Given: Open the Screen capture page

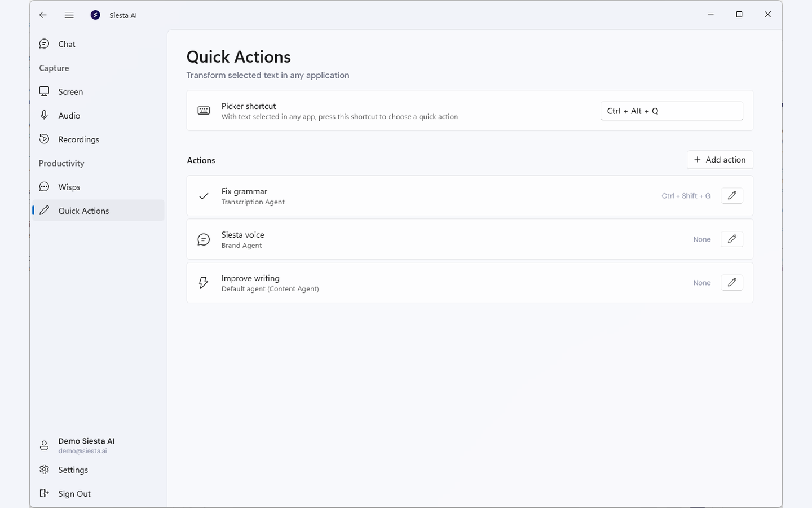Looking at the screenshot, I should pos(98,91).
